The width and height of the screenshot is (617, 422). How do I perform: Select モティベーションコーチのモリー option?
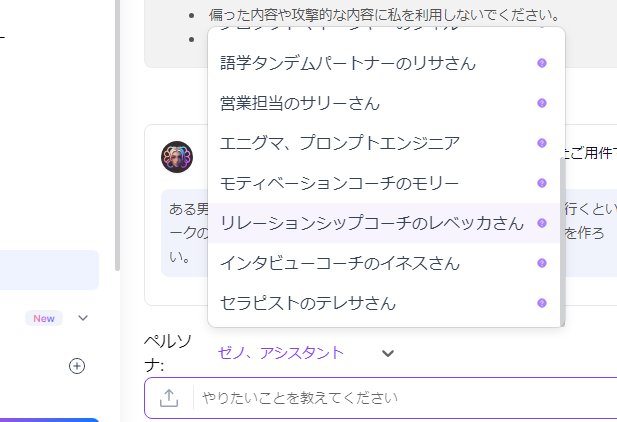pos(340,183)
